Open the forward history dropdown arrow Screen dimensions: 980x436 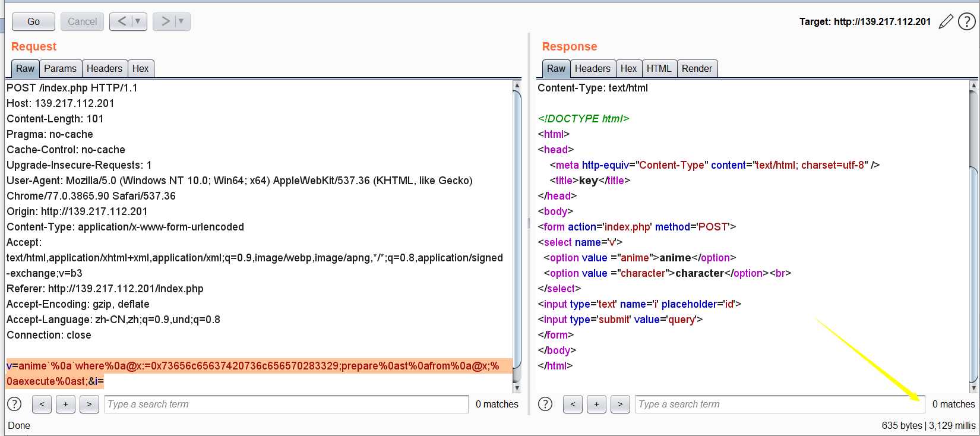[x=182, y=21]
